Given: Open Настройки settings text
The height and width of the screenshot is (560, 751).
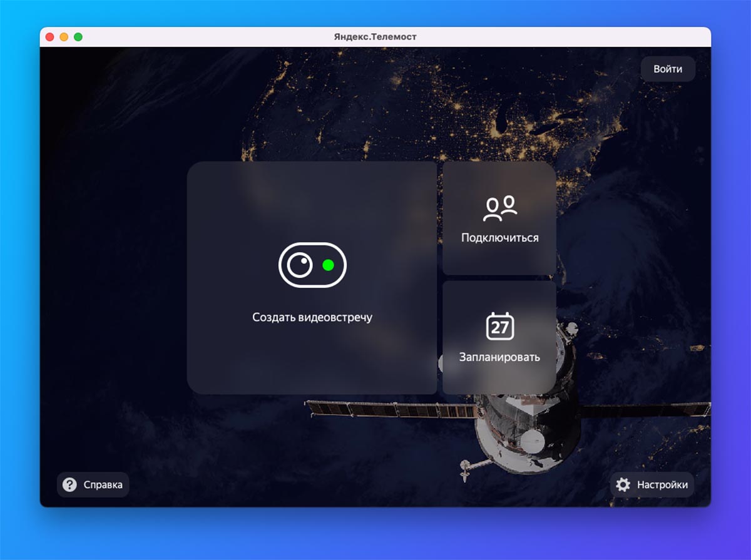Looking at the screenshot, I should point(662,485).
